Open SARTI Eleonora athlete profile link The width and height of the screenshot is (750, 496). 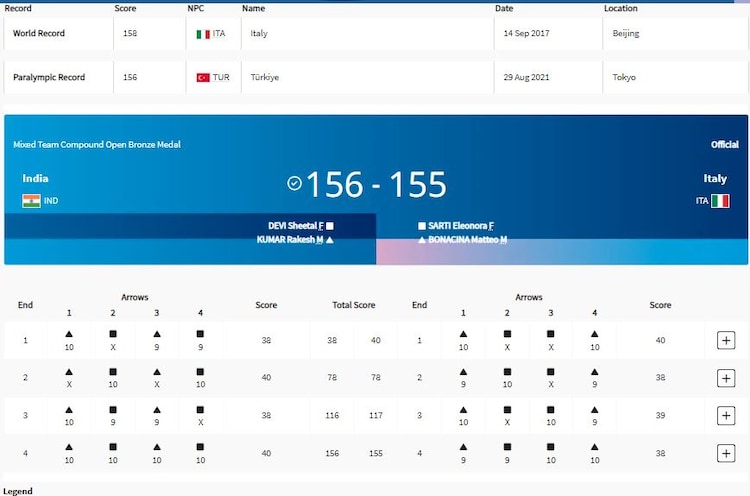[x=458, y=226]
